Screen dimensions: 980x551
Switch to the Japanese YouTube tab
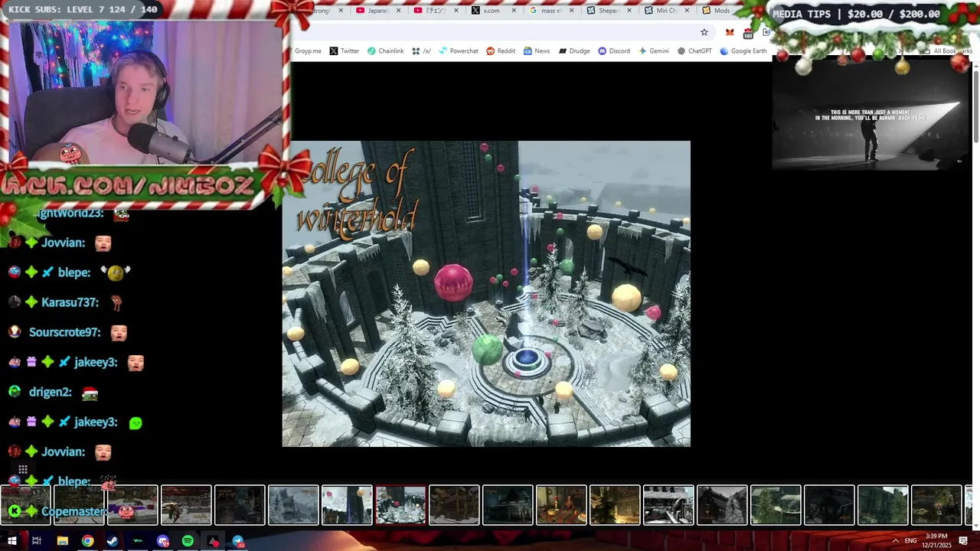381,11
